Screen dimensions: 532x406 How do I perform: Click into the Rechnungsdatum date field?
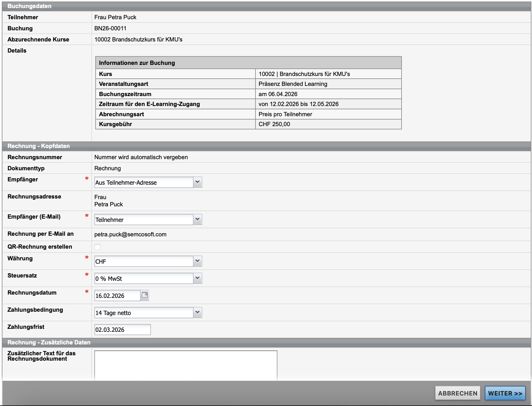117,295
